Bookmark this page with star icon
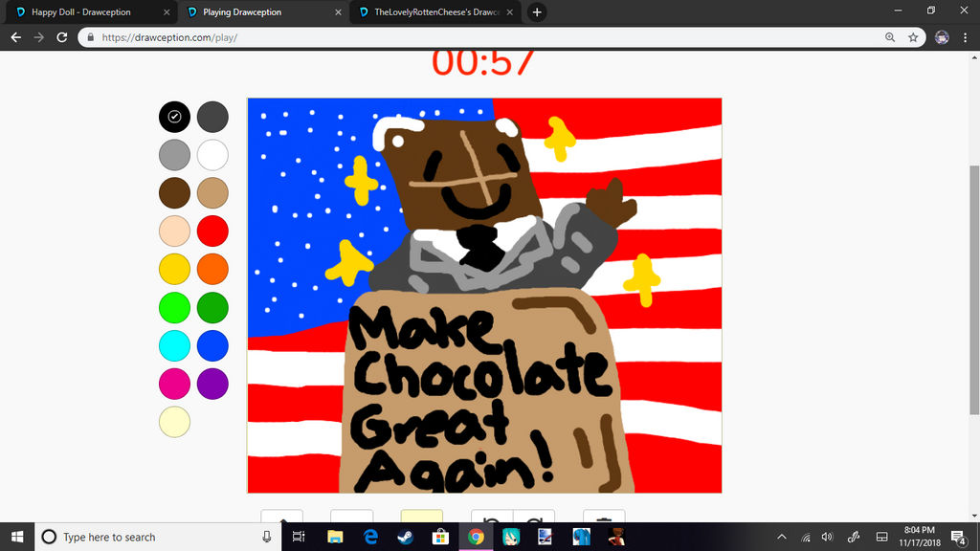The image size is (980, 551). pyautogui.click(x=913, y=37)
